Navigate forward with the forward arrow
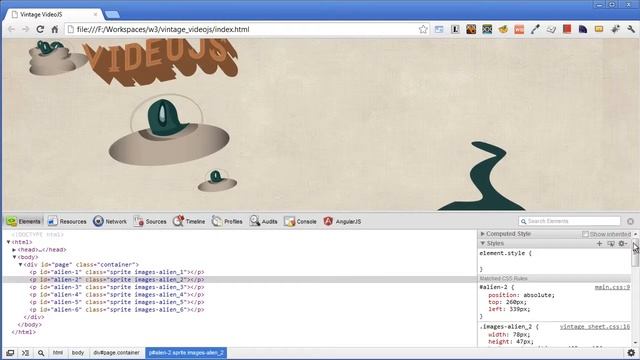This screenshot has width=640, height=360. pyautogui.click(x=25, y=29)
